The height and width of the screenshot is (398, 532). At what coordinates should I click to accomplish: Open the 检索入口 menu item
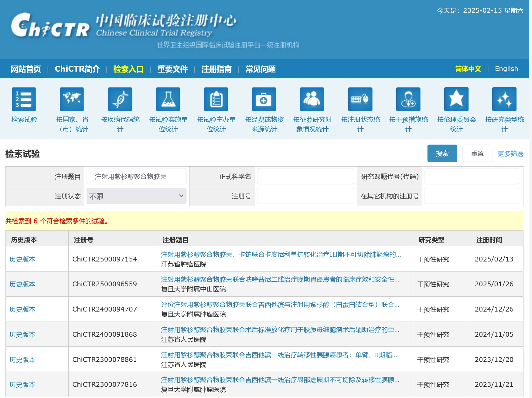pos(128,69)
